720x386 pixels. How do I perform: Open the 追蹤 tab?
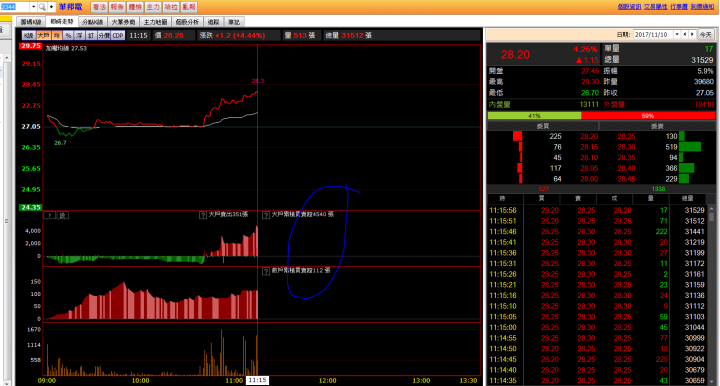click(214, 22)
